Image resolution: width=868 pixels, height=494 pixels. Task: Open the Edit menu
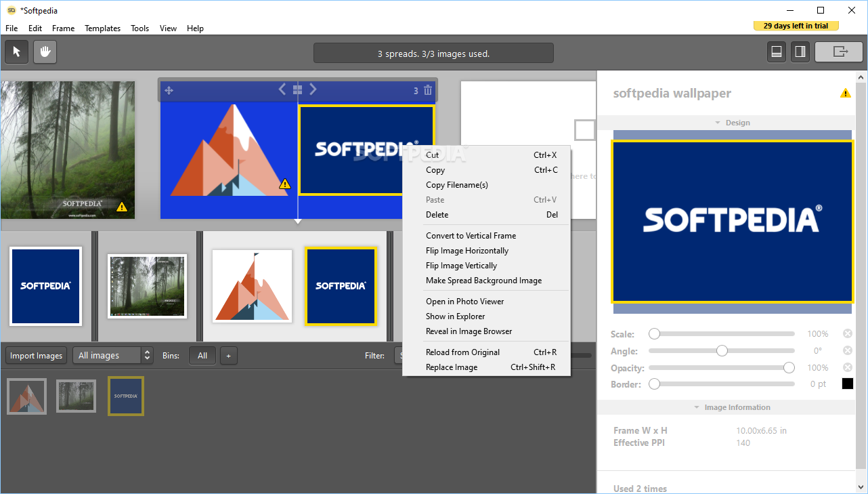coord(35,28)
